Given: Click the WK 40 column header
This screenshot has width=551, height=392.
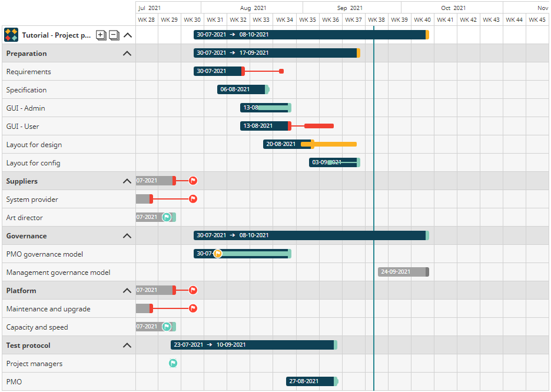Looking at the screenshot, I should point(423,19).
